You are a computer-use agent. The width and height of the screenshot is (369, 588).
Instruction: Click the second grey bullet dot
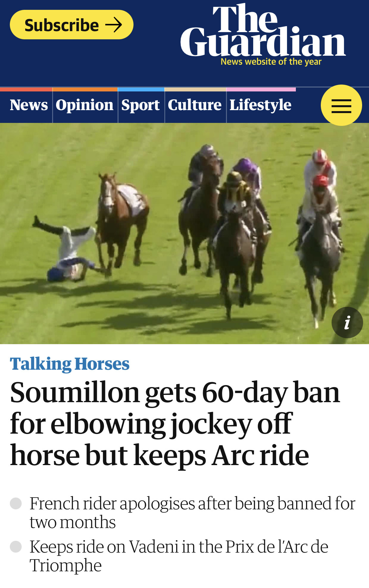click(x=16, y=546)
